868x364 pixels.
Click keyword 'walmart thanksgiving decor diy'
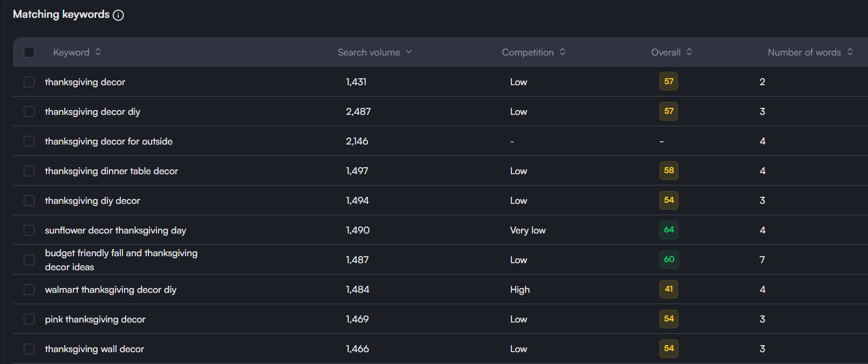[111, 290]
